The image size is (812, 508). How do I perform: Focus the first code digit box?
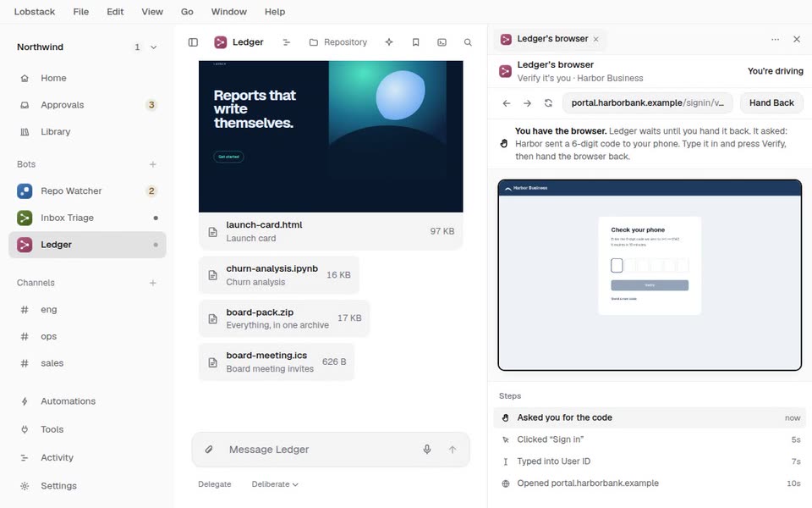point(617,265)
